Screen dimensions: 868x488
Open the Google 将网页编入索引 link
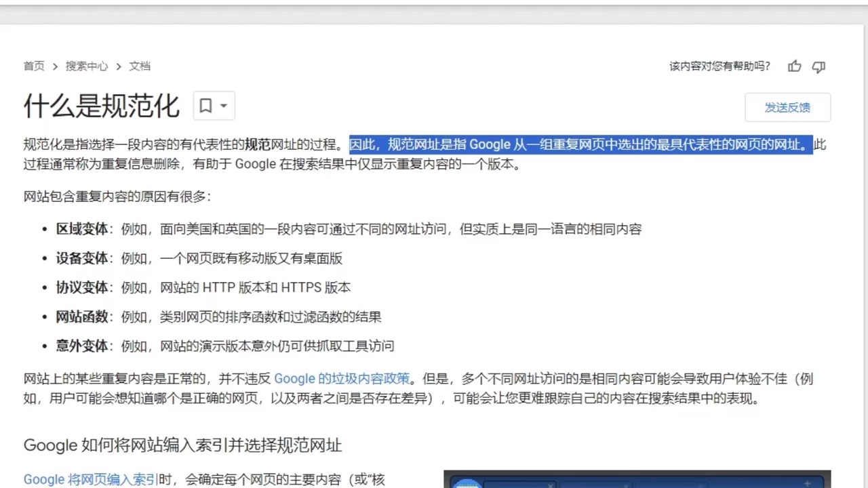tap(91, 480)
